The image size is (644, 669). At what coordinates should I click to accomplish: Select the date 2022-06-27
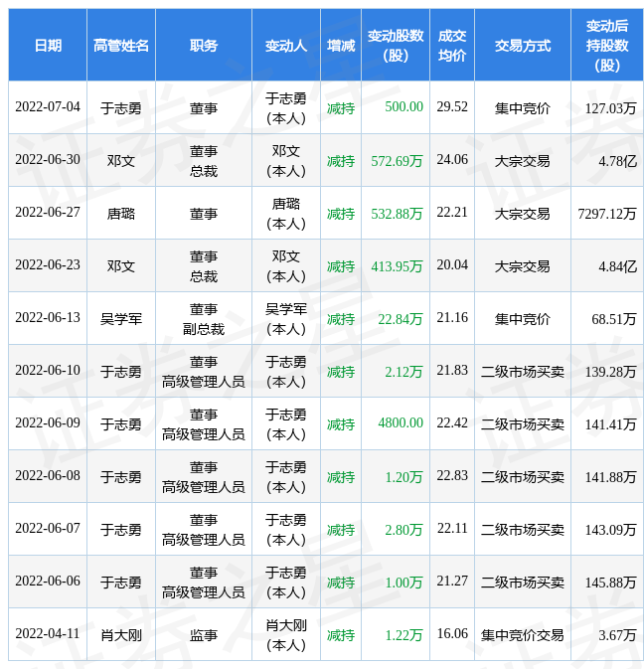(48, 212)
